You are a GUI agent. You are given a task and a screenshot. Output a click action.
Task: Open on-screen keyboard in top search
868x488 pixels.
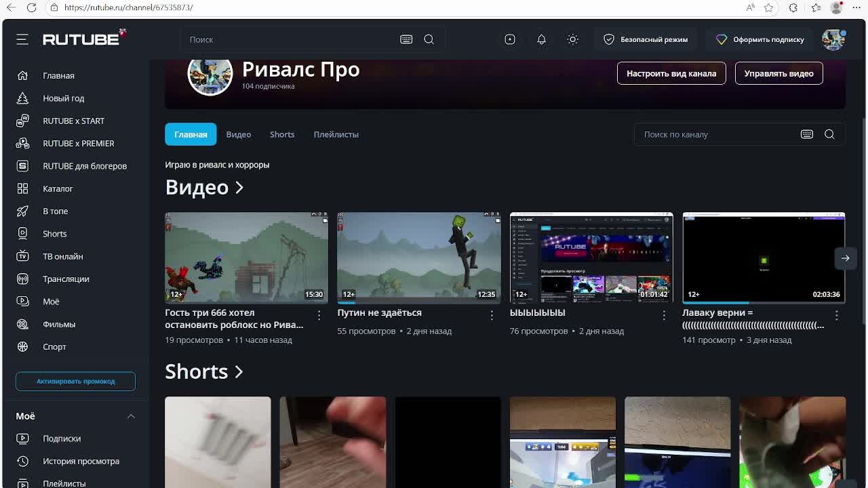(406, 39)
